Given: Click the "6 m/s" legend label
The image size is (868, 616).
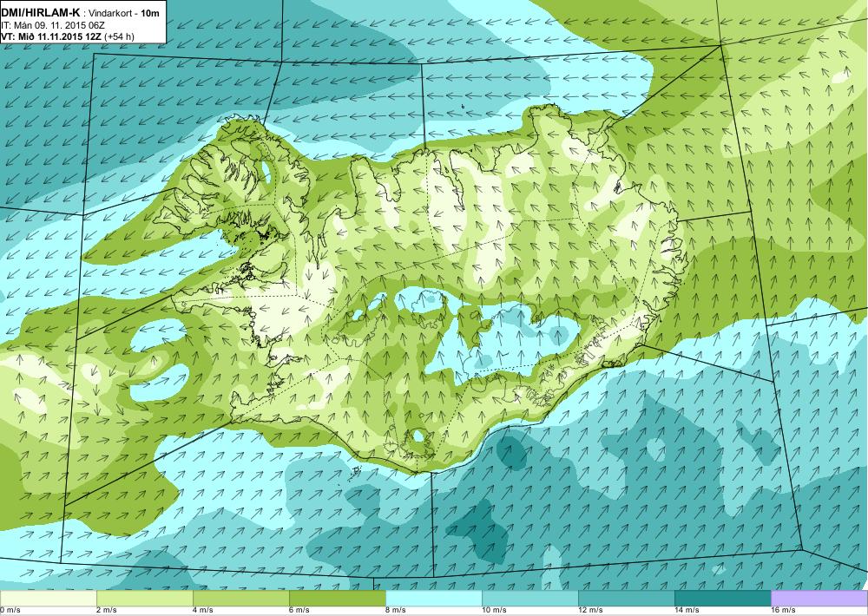Looking at the screenshot, I should tap(299, 611).
